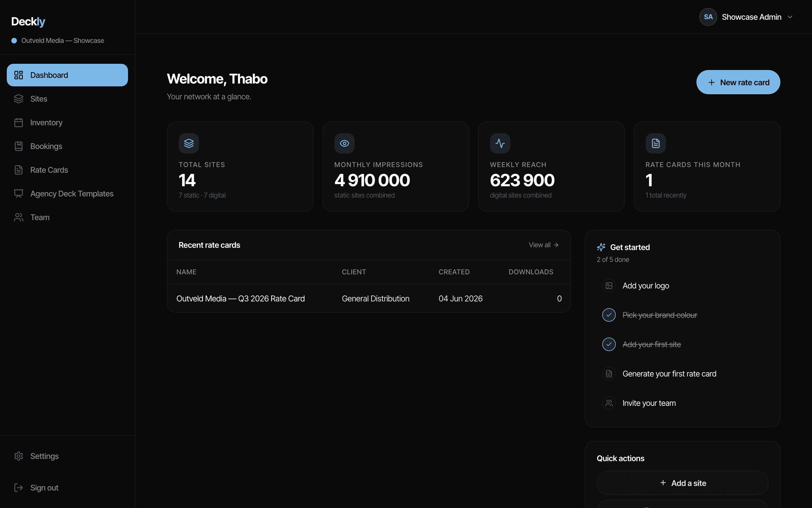
Task: Click the image icon next to Add your logo
Action: coord(609,286)
